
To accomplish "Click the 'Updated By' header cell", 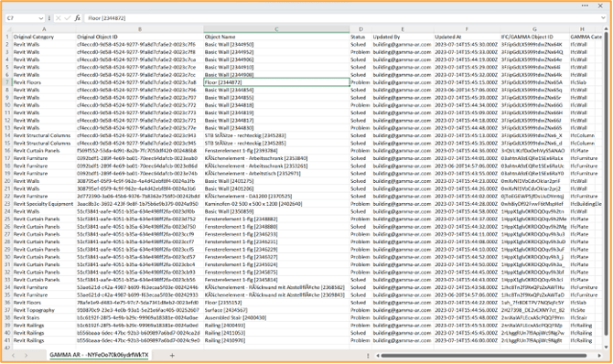I will pyautogui.click(x=403, y=37).
